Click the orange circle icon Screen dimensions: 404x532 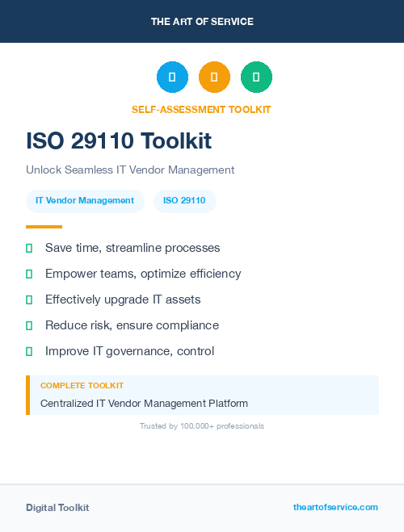214,77
